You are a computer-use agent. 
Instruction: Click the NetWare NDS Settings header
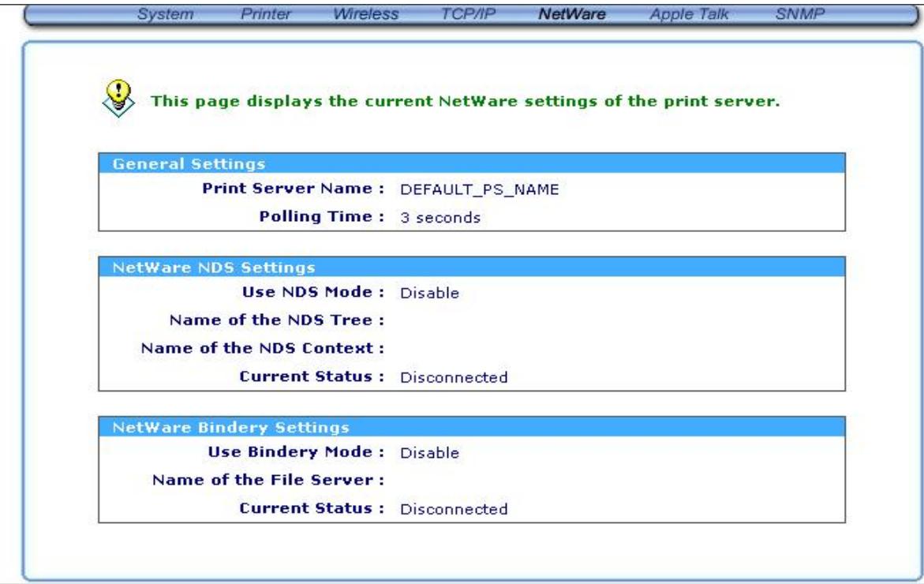click(471, 267)
